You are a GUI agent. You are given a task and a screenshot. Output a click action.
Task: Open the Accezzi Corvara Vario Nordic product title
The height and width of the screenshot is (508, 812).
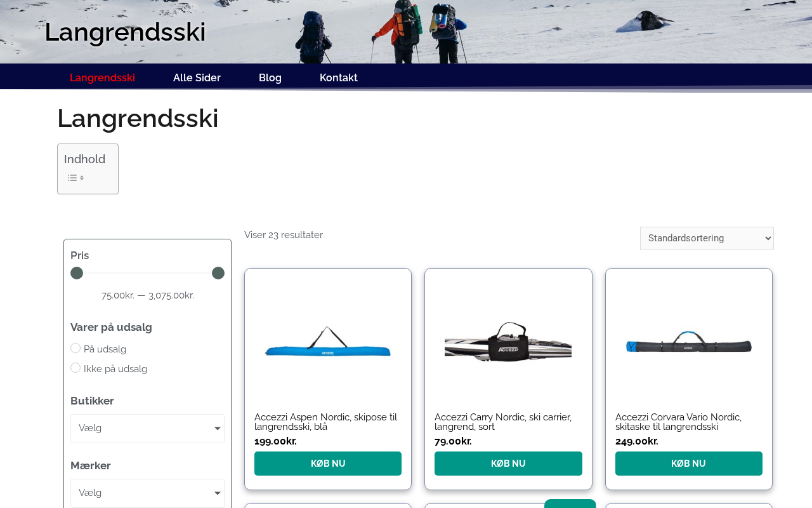tap(678, 422)
